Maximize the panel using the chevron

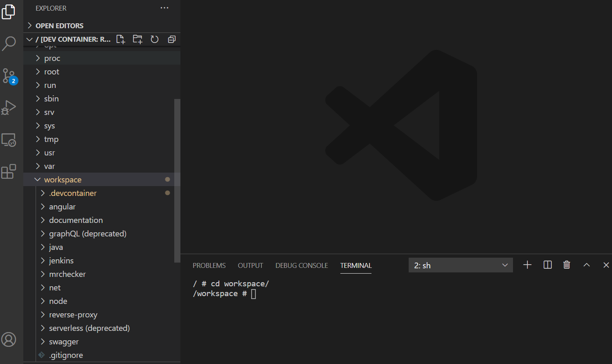(586, 265)
